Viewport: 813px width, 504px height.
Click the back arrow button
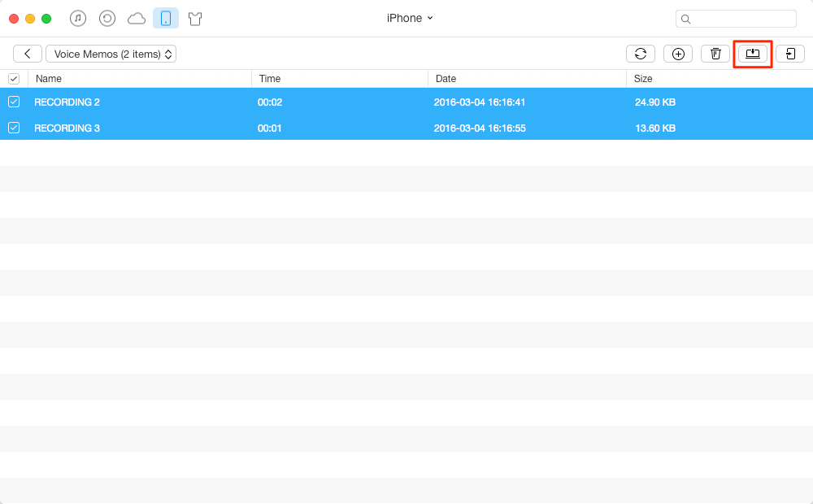pyautogui.click(x=28, y=54)
